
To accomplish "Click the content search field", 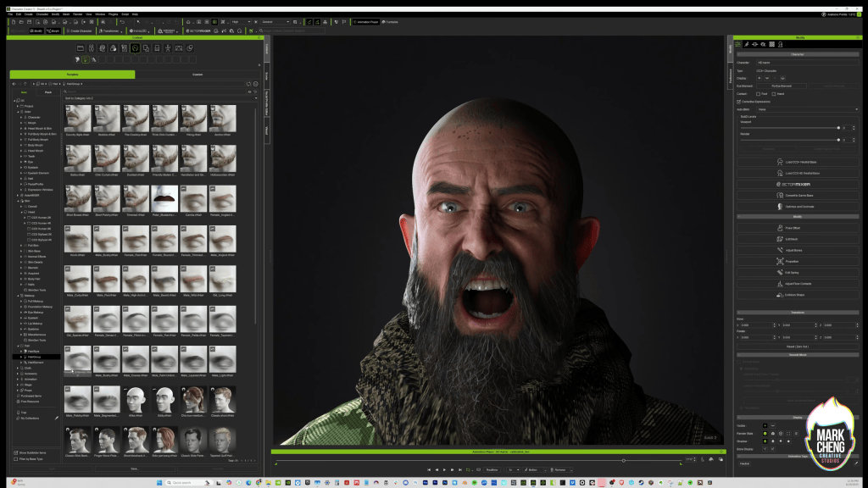I will pyautogui.click(x=155, y=91).
